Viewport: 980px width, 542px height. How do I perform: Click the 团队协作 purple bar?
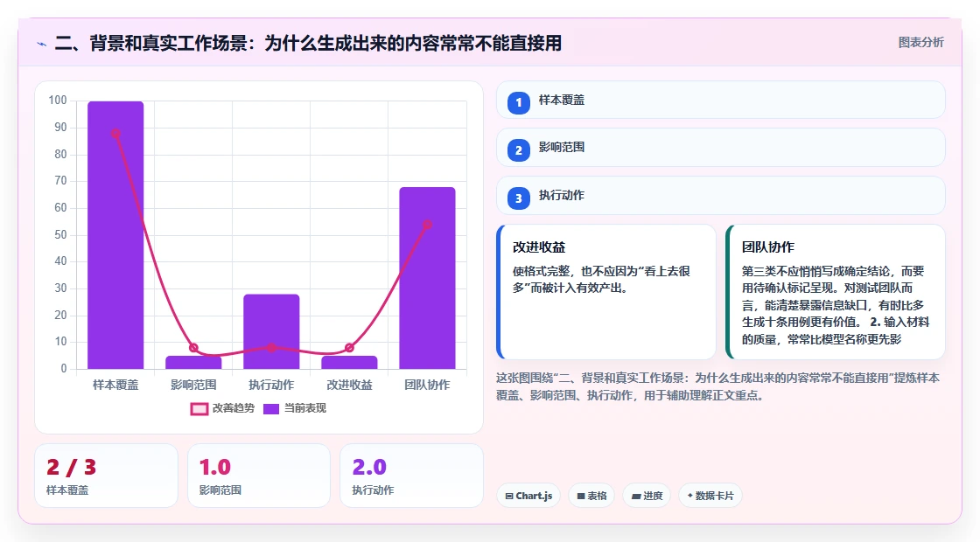pyautogui.click(x=428, y=278)
